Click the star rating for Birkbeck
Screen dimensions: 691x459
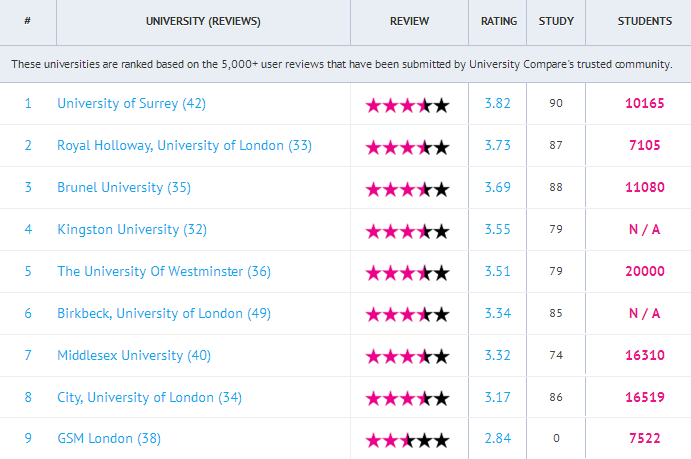[408, 315]
